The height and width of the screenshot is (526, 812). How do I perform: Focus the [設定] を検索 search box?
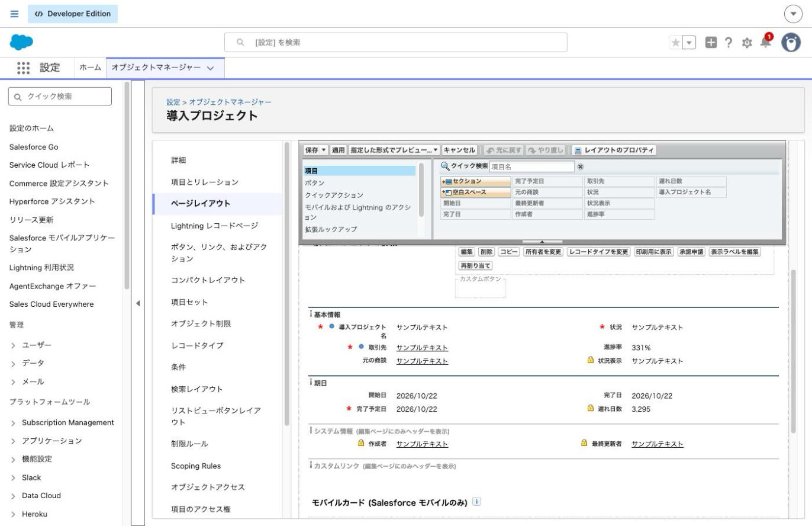[x=395, y=42]
